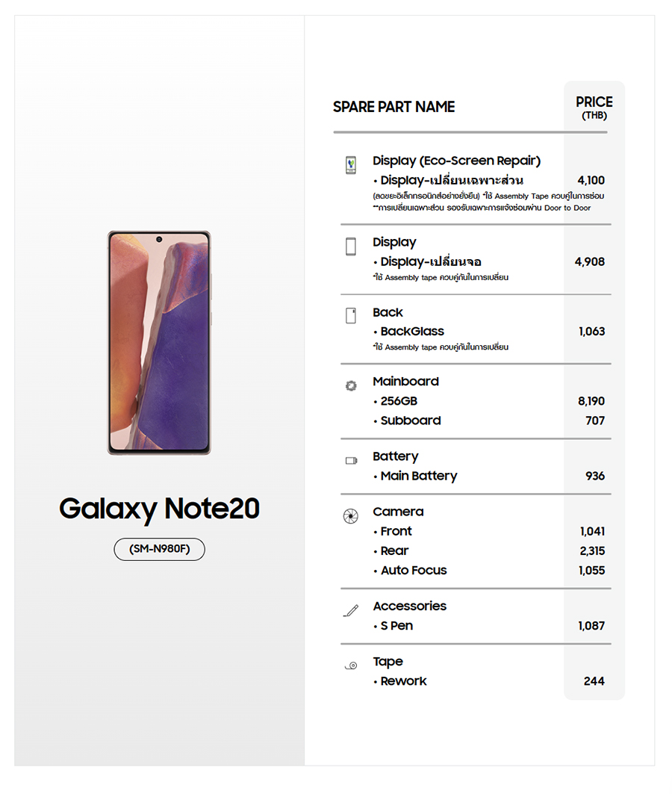Click the Tape roll icon
This screenshot has height=794, width=672.
point(351,666)
